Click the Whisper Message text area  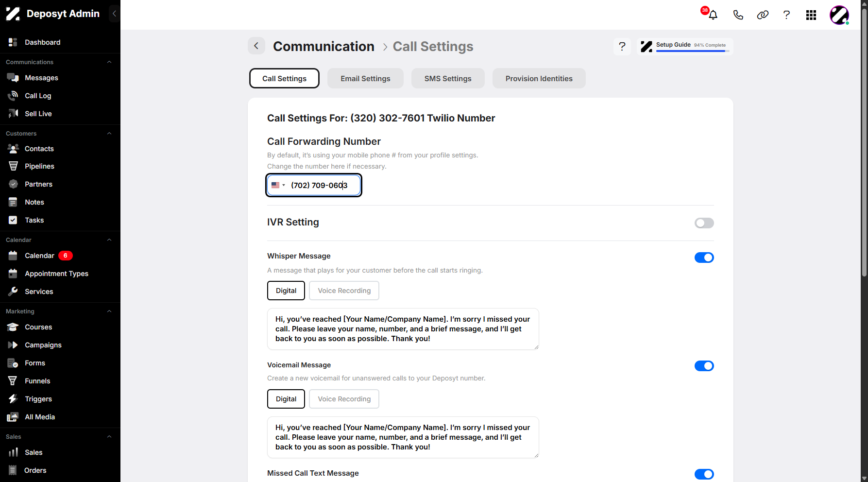pyautogui.click(x=403, y=329)
